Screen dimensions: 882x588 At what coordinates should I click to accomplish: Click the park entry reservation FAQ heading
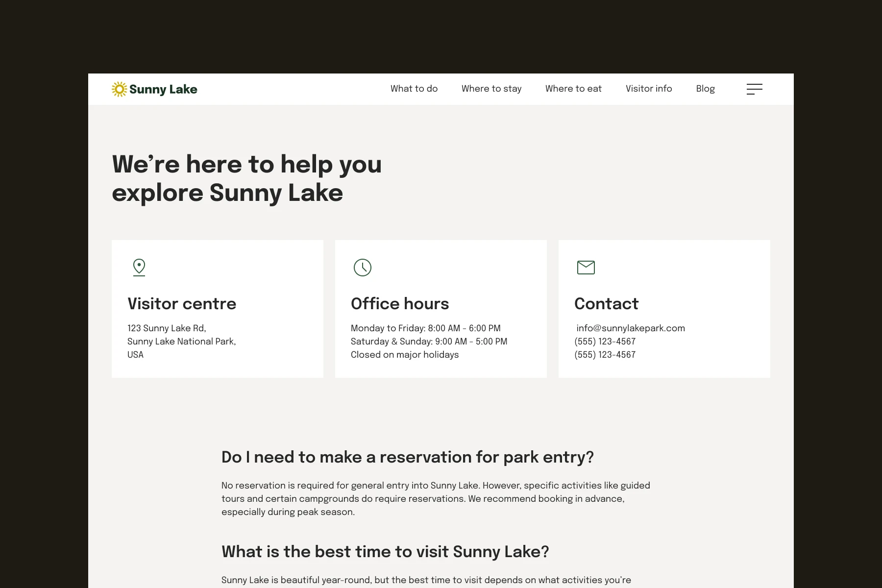click(x=407, y=458)
